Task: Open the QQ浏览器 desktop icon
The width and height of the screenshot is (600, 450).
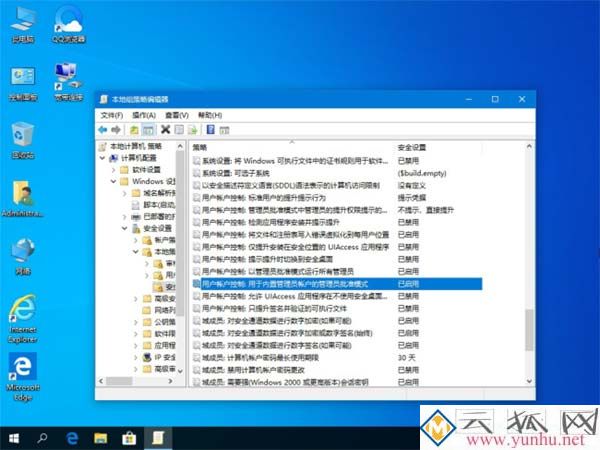Action: [x=69, y=25]
